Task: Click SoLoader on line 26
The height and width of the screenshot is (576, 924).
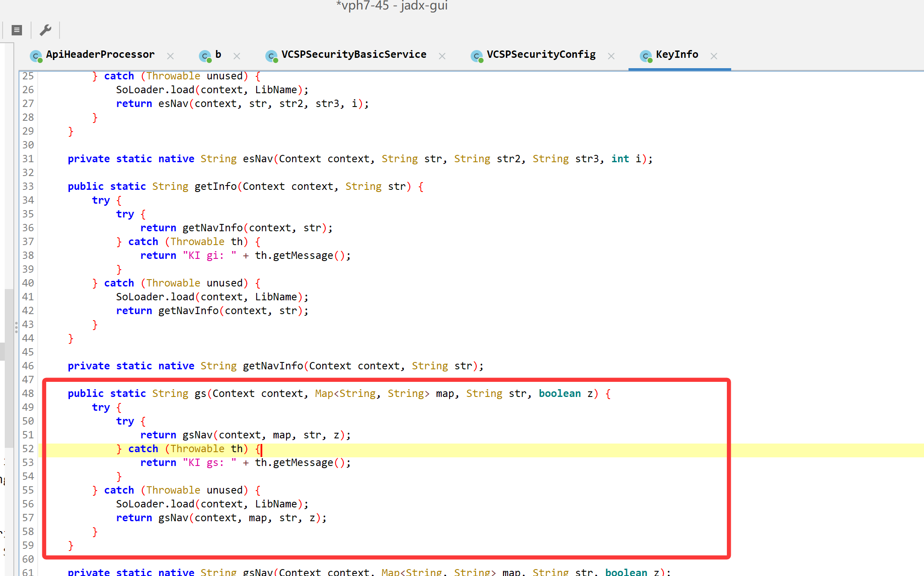Action: pyautogui.click(x=140, y=90)
